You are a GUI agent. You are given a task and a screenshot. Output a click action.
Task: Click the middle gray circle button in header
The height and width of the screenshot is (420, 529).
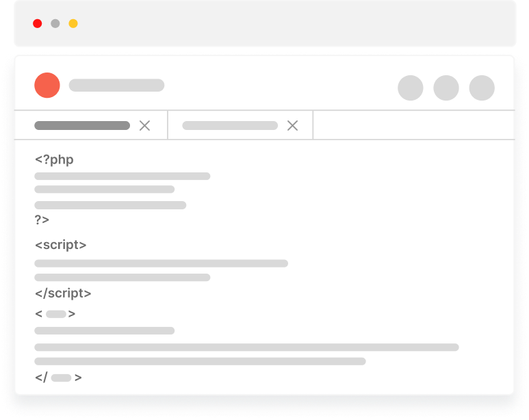pyautogui.click(x=446, y=88)
